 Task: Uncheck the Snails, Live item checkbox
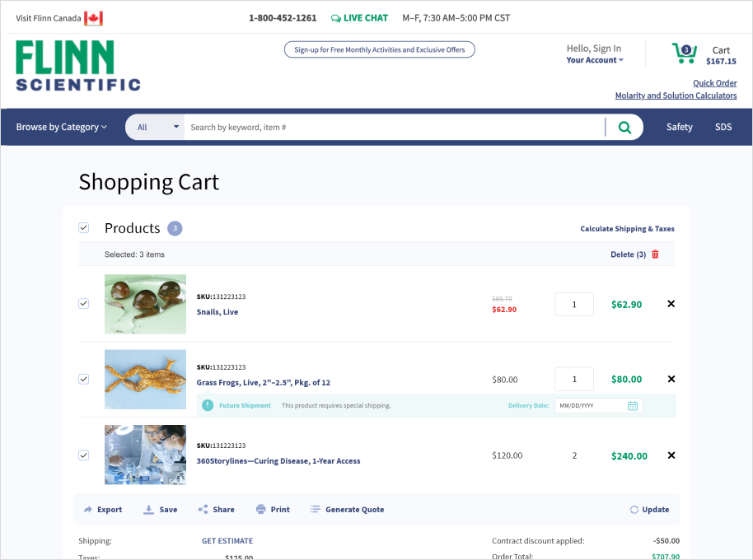tap(83, 304)
